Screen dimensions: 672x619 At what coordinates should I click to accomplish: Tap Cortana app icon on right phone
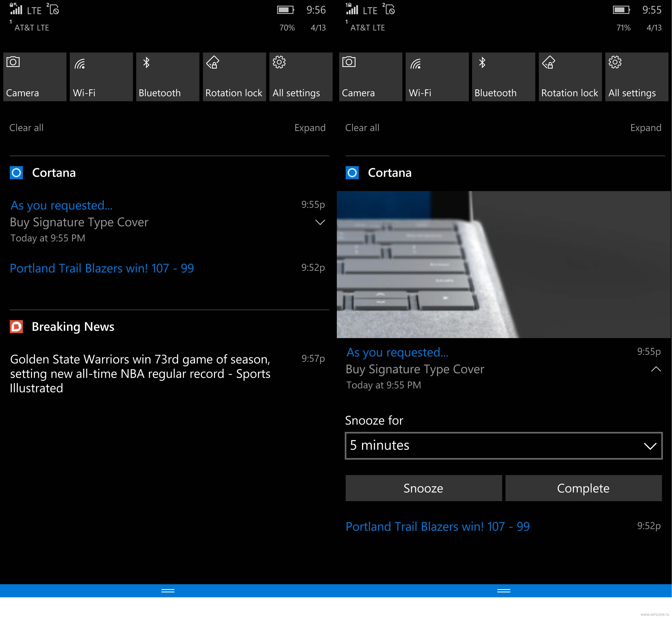[352, 173]
